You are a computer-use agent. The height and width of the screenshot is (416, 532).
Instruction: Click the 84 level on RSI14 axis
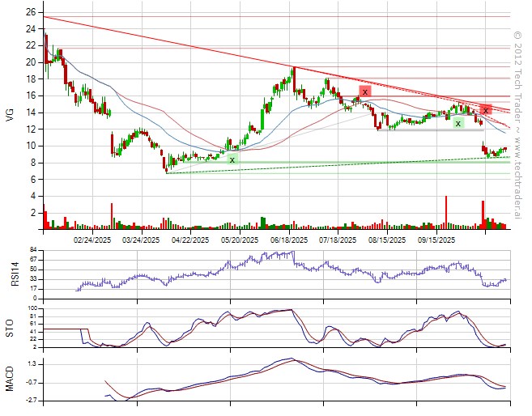(32, 250)
